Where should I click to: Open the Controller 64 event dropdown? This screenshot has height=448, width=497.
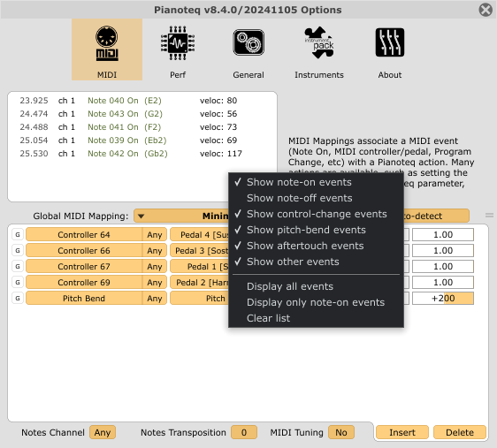tap(84, 235)
